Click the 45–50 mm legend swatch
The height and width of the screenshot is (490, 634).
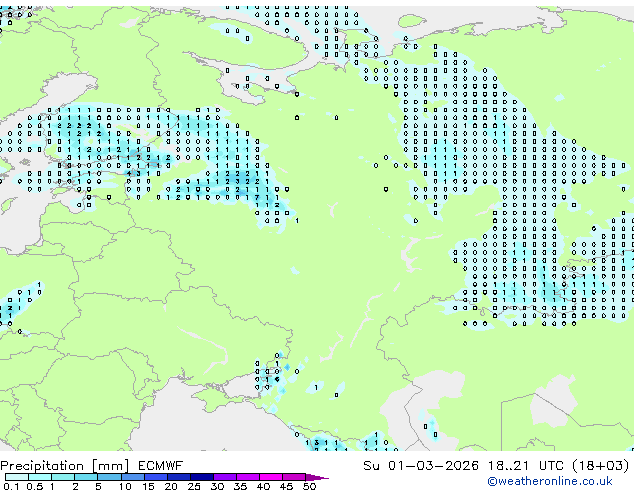pos(294,477)
